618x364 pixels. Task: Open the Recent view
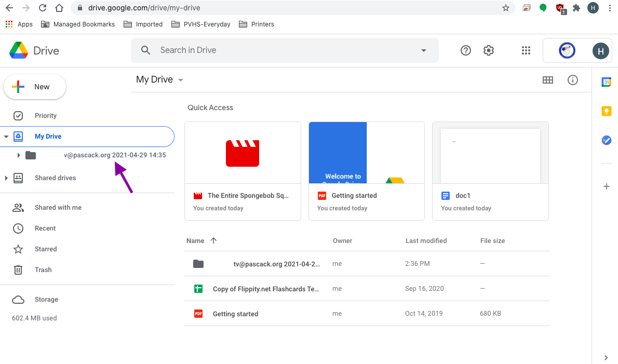(x=45, y=228)
